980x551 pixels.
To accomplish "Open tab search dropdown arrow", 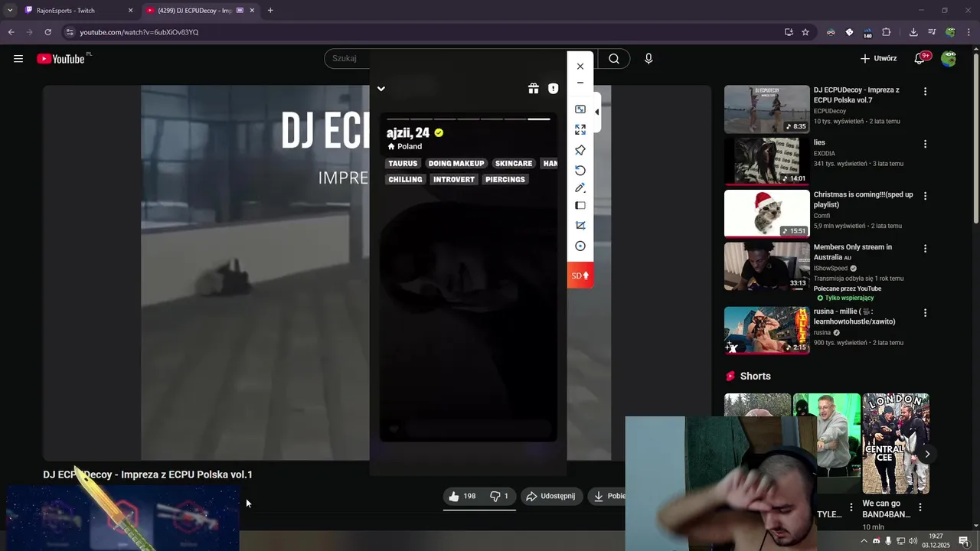I will click(10, 11).
